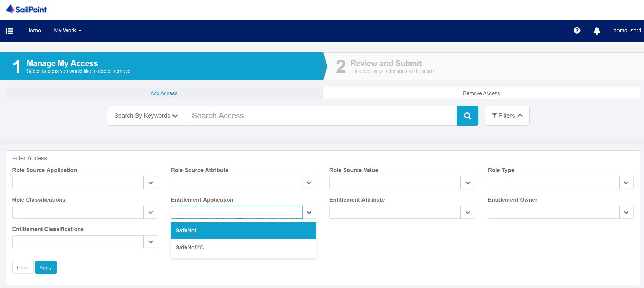
Task: Toggle the Entitlement Application dropdown arrow
Action: (309, 212)
